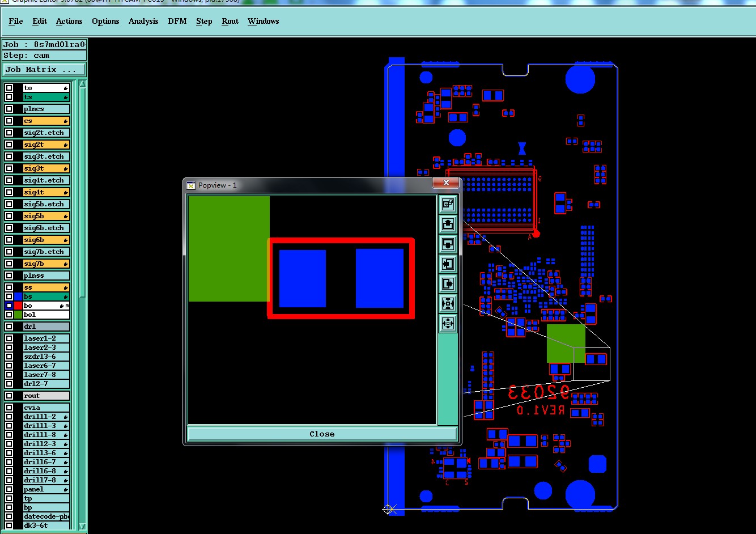
Task: Click the hand icon on the sig7b layer
Action: click(x=66, y=264)
